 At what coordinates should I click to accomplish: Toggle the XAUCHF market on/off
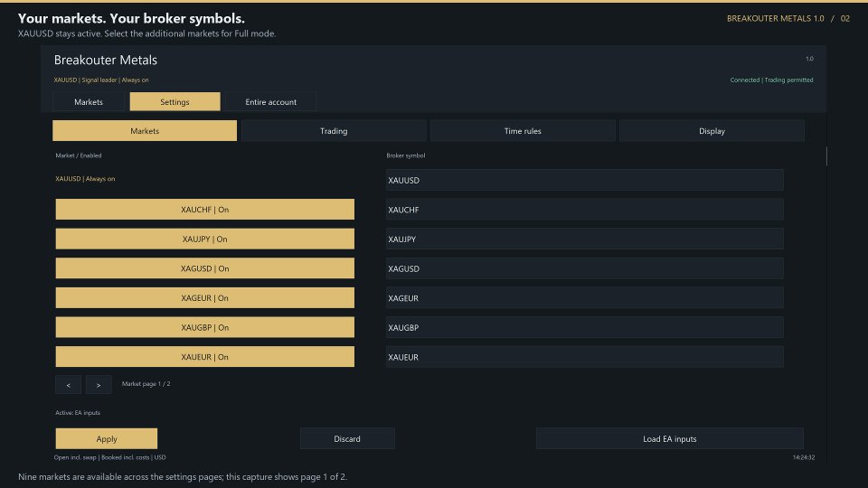pyautogui.click(x=205, y=209)
